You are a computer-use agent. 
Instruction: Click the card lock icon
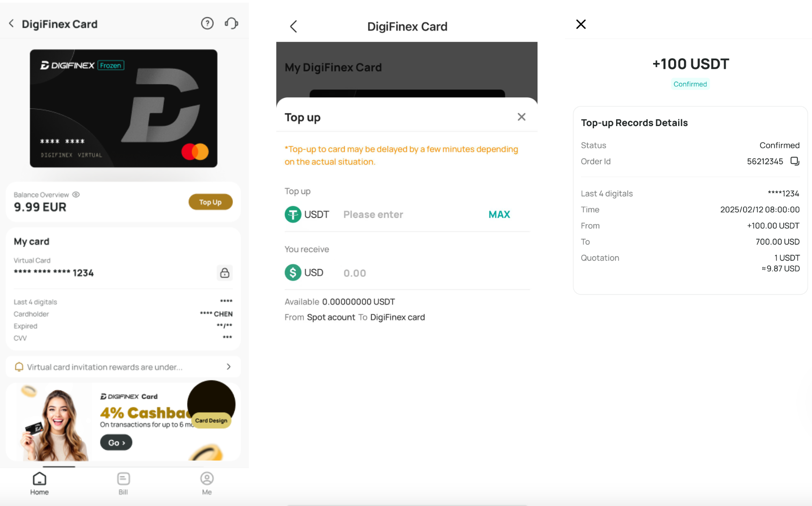click(x=225, y=273)
